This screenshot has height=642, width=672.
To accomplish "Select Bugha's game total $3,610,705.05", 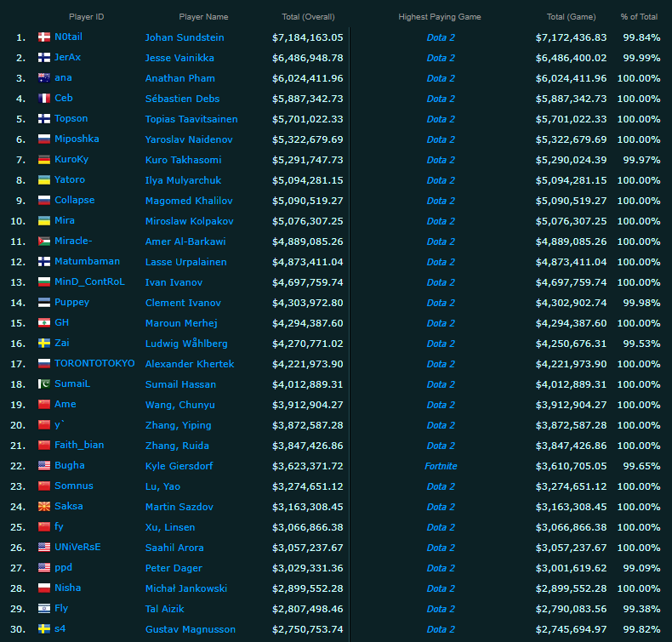I will tap(572, 466).
